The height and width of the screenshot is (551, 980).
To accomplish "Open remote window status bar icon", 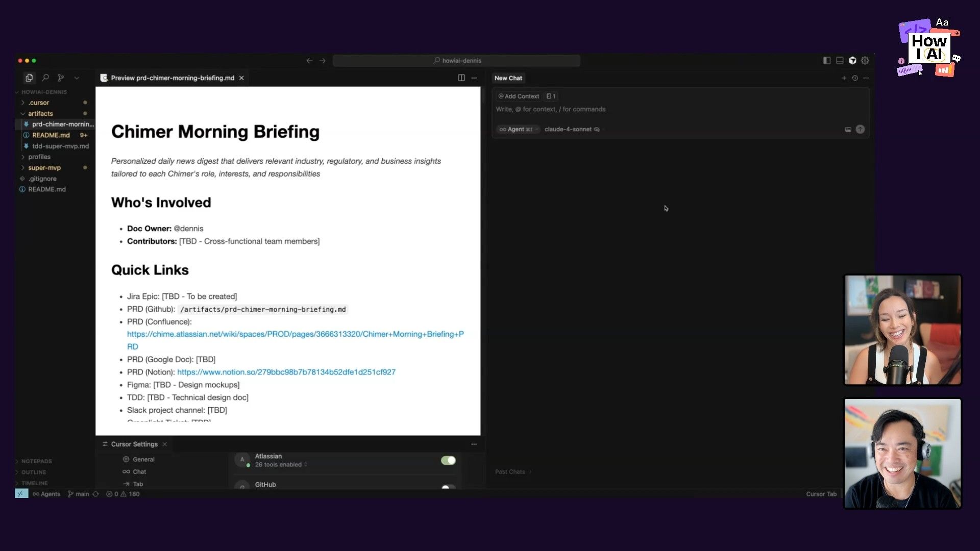I will [21, 494].
